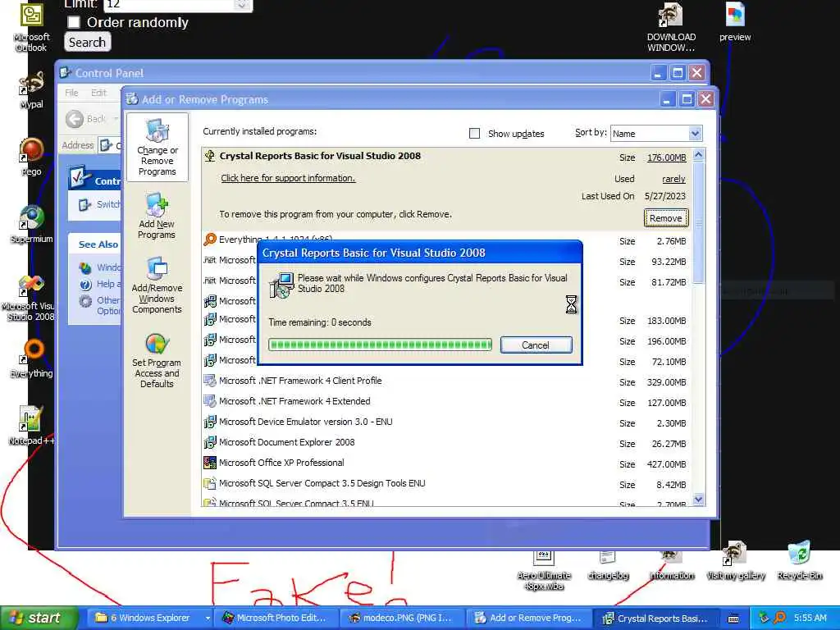Click Back button in Control Panel
The image size is (840, 630).
point(85,119)
